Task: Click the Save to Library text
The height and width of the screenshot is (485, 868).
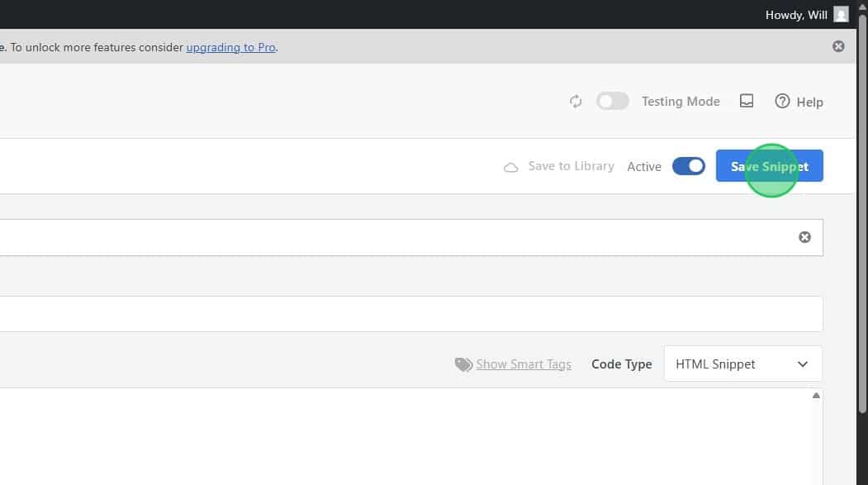Action: click(571, 166)
